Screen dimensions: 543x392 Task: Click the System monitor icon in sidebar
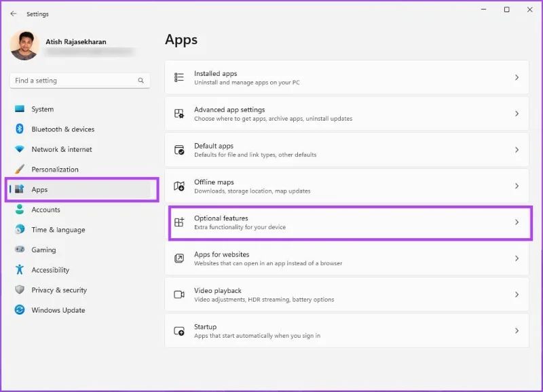(x=20, y=109)
